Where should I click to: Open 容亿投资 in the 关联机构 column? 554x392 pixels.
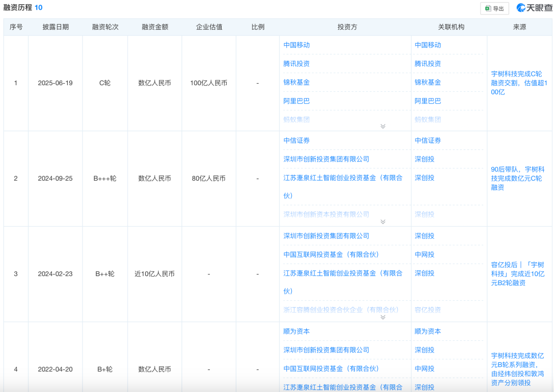428,310
